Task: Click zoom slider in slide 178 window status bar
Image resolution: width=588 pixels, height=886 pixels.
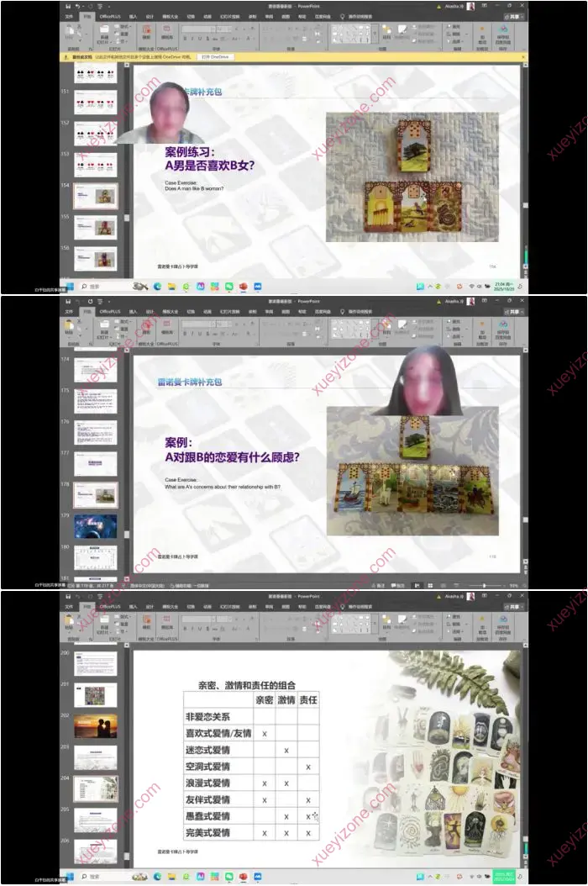Action: [x=485, y=585]
